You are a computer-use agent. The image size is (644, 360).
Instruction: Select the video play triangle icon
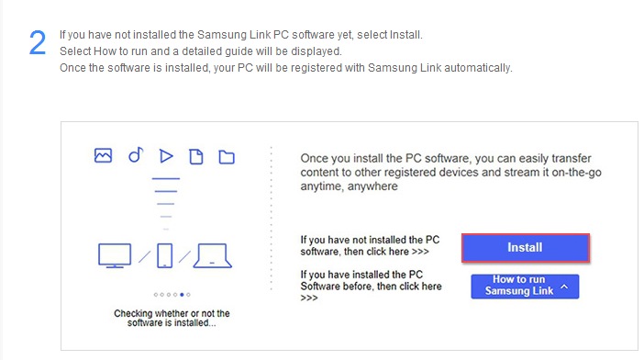(x=166, y=156)
